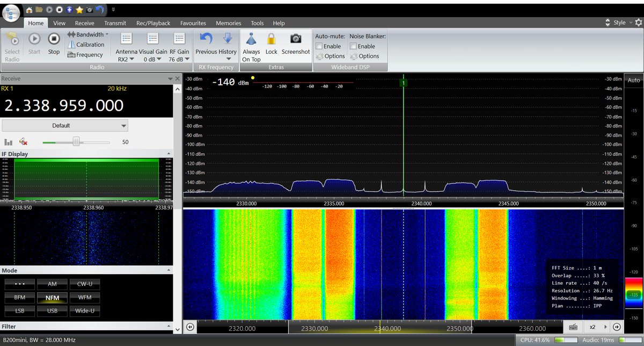
Task: Click the right scroll arrow on frequency bar
Action: coord(617,327)
